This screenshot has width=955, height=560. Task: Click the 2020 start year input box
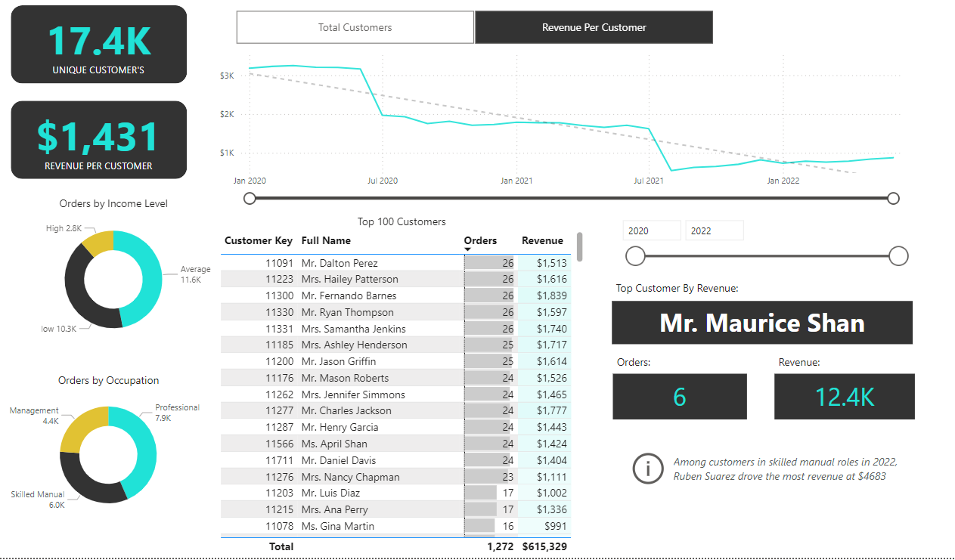tap(651, 230)
